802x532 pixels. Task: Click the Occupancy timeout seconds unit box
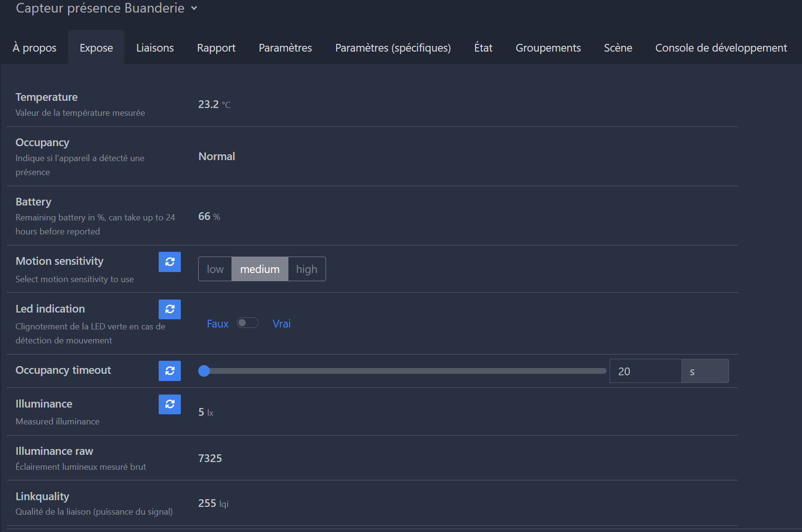pyautogui.click(x=705, y=371)
